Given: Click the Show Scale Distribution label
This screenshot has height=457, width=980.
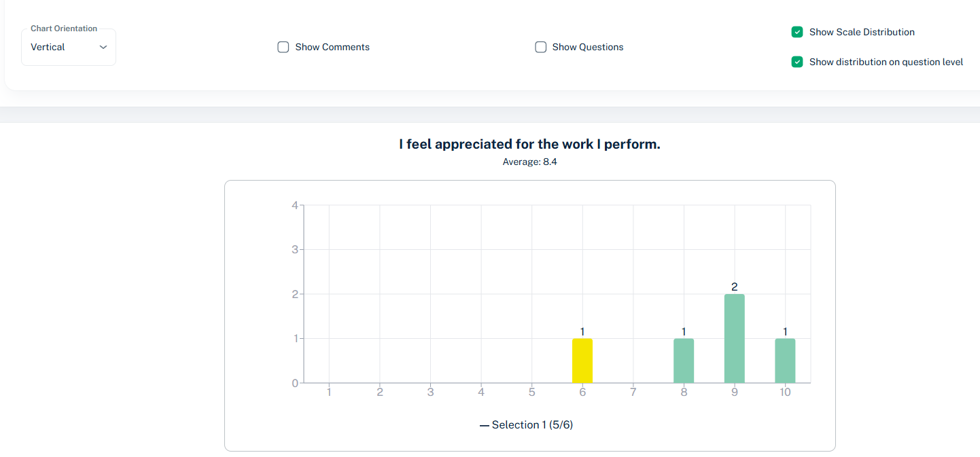Looking at the screenshot, I should (862, 32).
